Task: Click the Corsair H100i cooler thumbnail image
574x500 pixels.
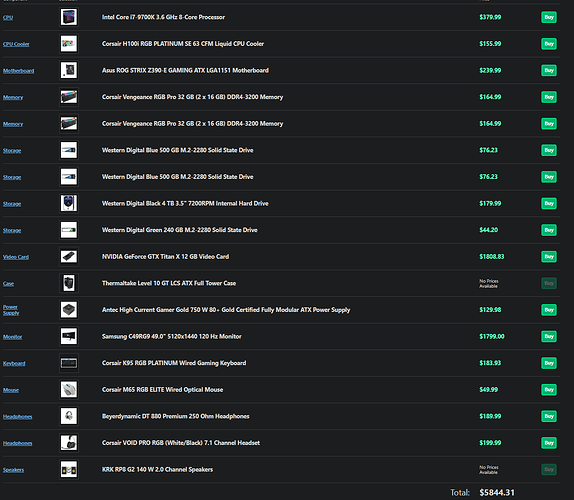Action: [x=68, y=44]
